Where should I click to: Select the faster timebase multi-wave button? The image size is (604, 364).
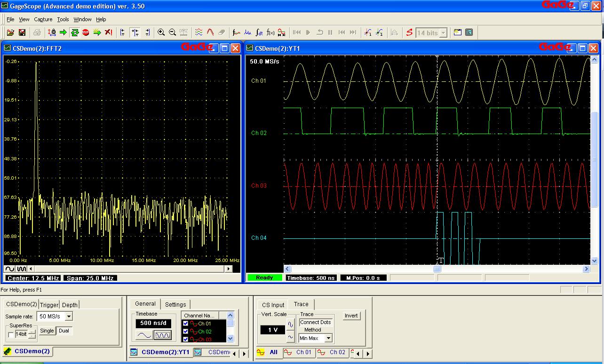[163, 335]
